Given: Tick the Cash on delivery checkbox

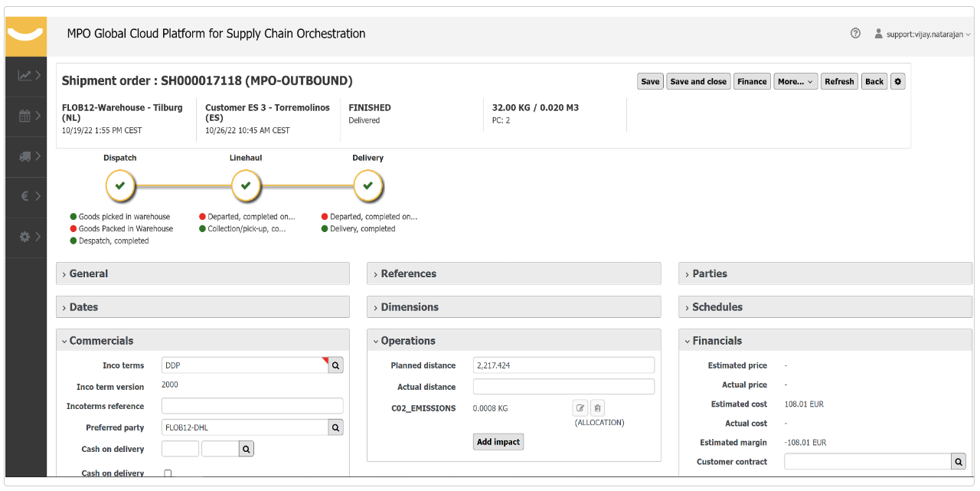Looking at the screenshot, I should (168, 473).
